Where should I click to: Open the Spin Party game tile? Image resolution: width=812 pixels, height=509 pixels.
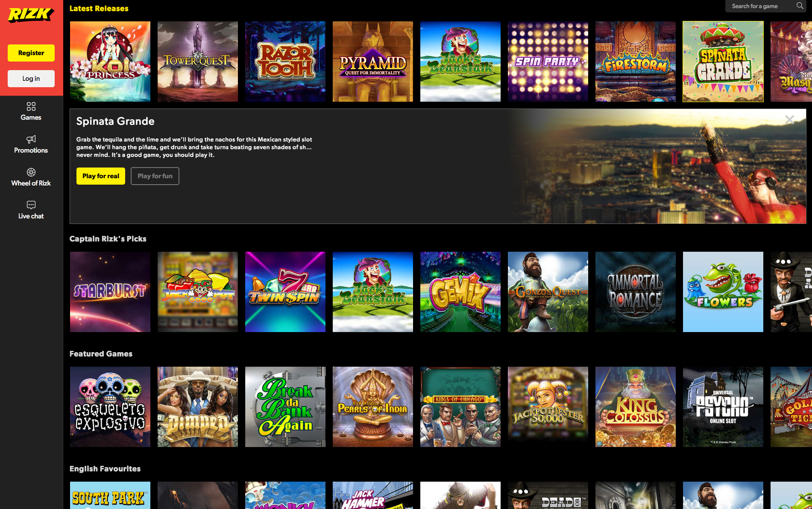(548, 62)
